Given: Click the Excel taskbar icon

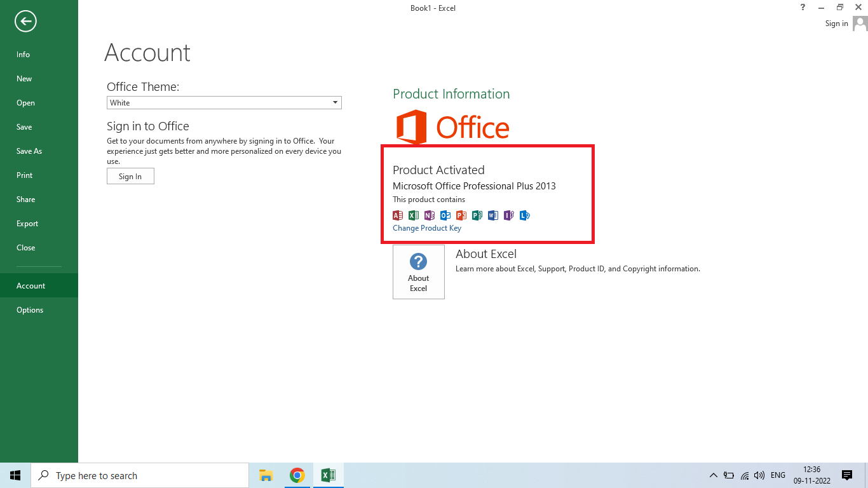Looking at the screenshot, I should coord(328,475).
